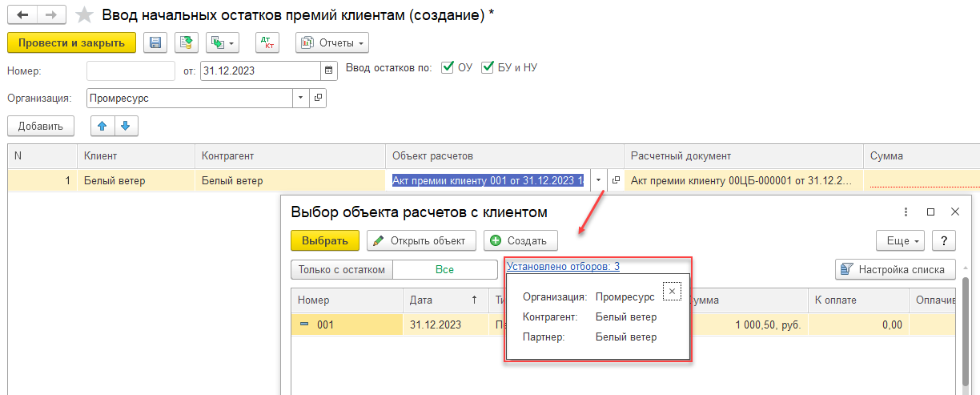Move row up with blue arrow
Screen dimensions: 980x395
[102, 126]
